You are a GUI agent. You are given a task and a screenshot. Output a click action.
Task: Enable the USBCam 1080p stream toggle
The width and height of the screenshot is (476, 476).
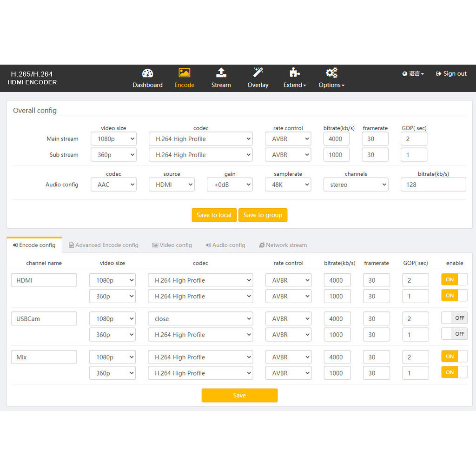tap(454, 318)
